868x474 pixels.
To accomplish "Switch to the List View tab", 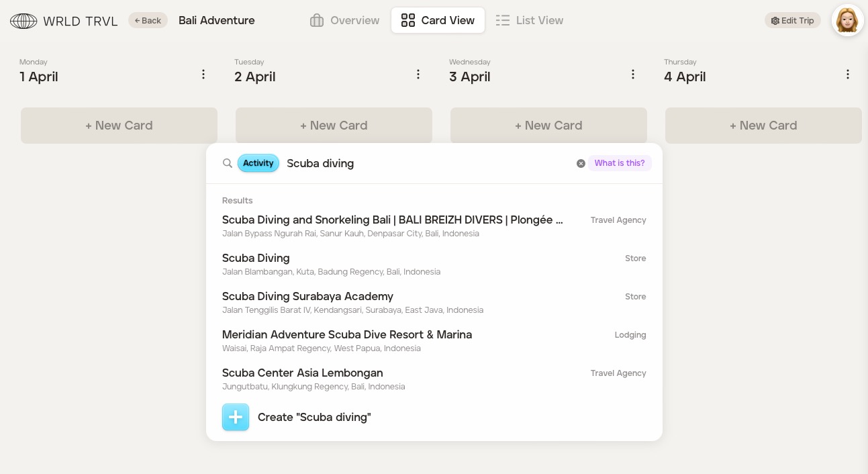I will point(530,20).
